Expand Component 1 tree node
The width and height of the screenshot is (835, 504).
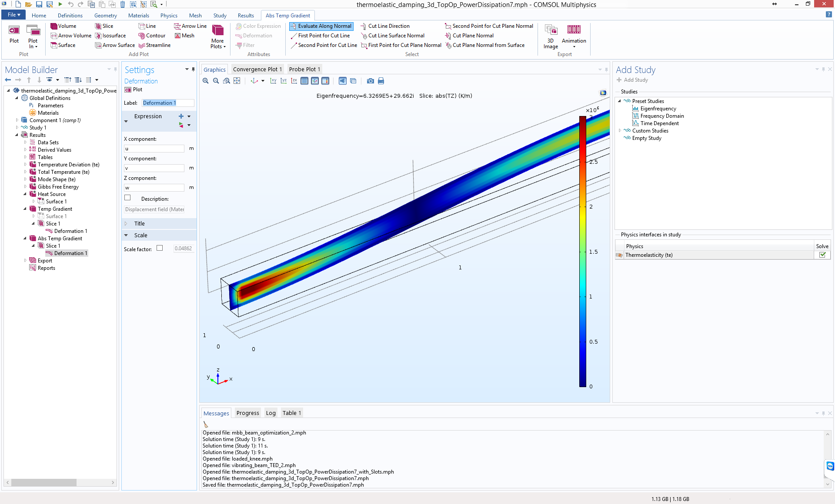[17, 120]
